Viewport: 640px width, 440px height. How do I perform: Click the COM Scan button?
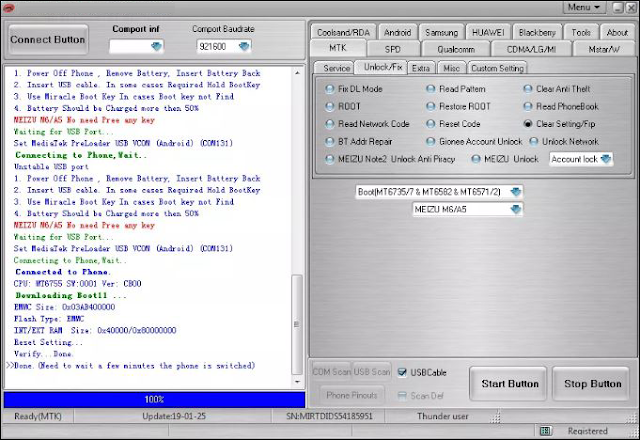click(x=331, y=372)
